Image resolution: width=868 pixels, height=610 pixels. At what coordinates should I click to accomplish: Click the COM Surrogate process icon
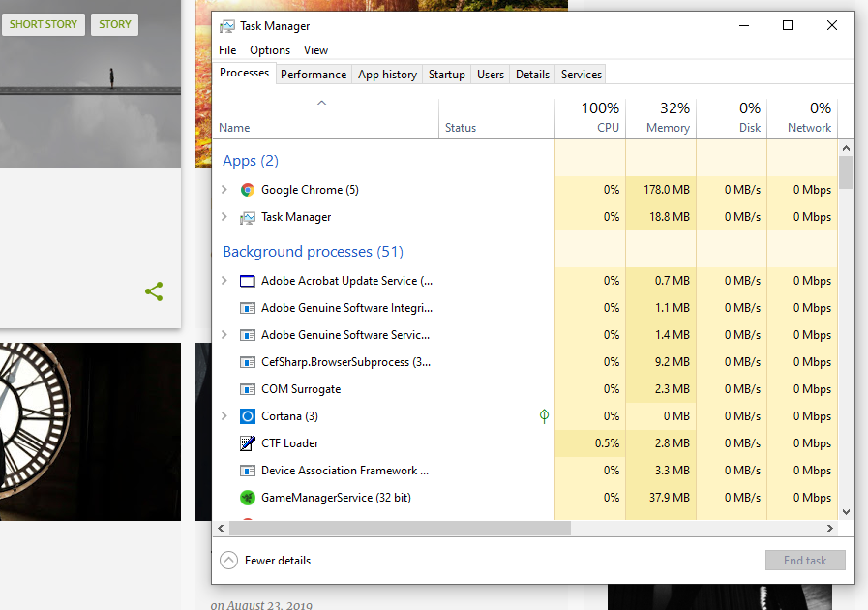pyautogui.click(x=248, y=389)
